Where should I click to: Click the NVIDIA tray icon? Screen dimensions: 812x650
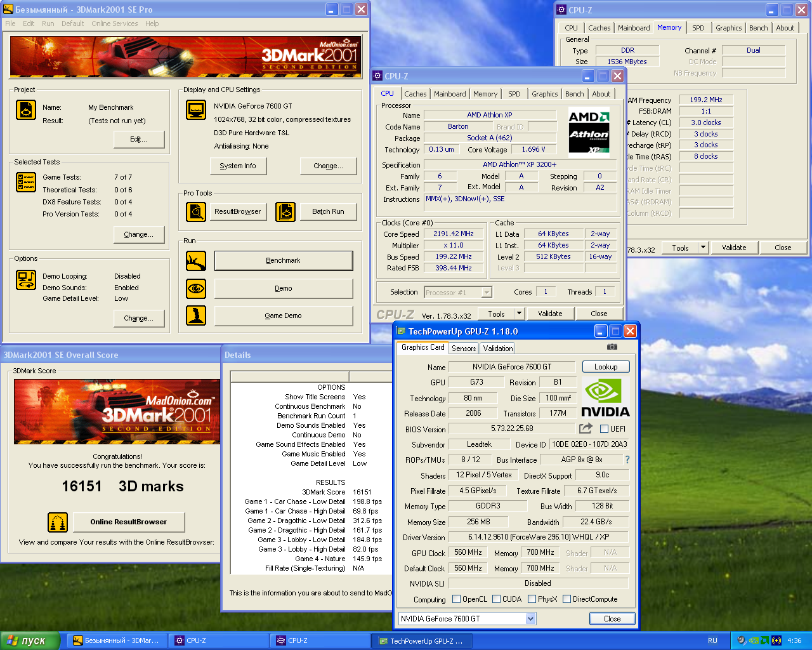click(x=754, y=640)
